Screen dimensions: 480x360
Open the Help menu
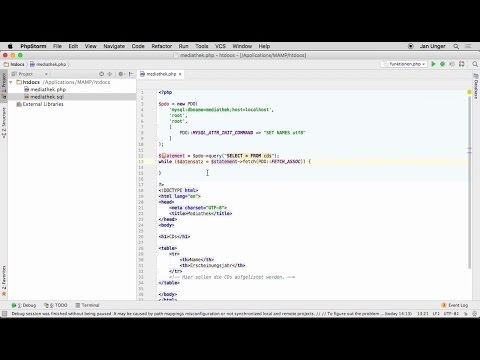click(264, 46)
